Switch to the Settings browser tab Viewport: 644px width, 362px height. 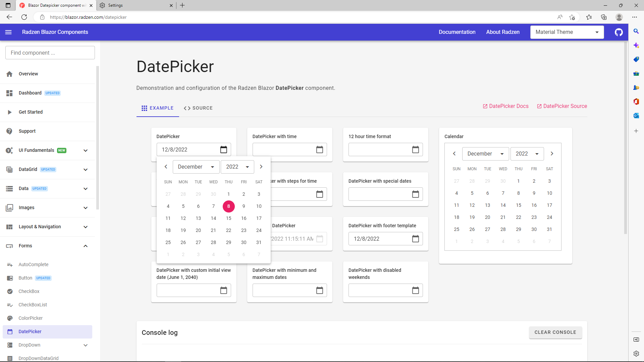pos(136,5)
